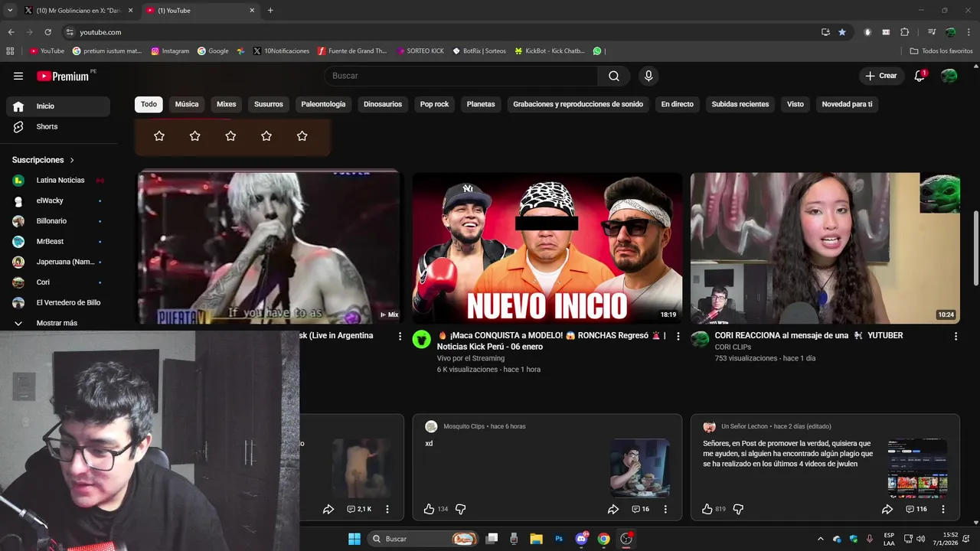
Task: Select the Todo filter chip
Action: pos(149,104)
